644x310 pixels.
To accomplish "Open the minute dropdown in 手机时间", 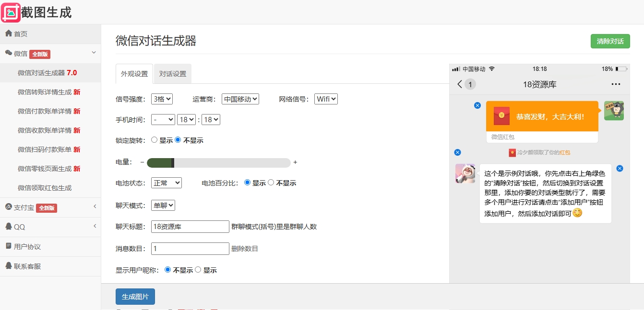I will [211, 120].
